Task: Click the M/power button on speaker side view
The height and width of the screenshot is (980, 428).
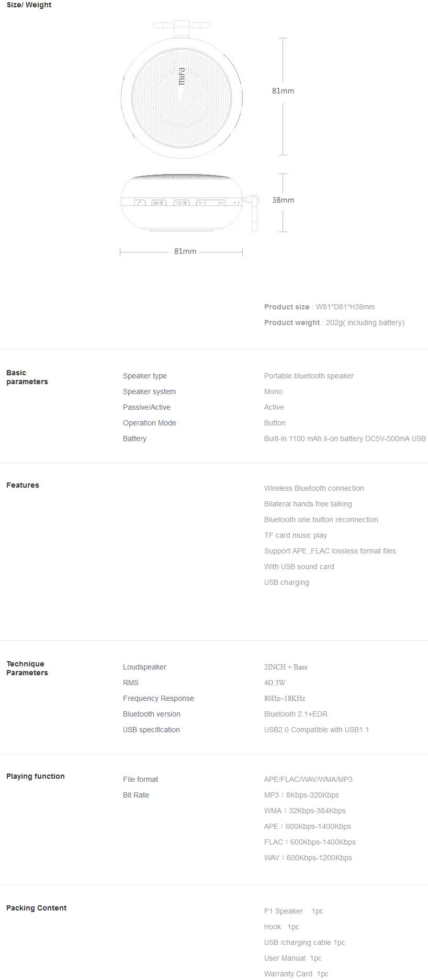Action: (159, 203)
